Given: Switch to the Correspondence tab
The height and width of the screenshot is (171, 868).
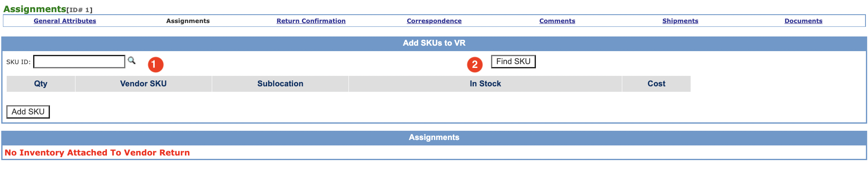Looking at the screenshot, I should point(434,21).
